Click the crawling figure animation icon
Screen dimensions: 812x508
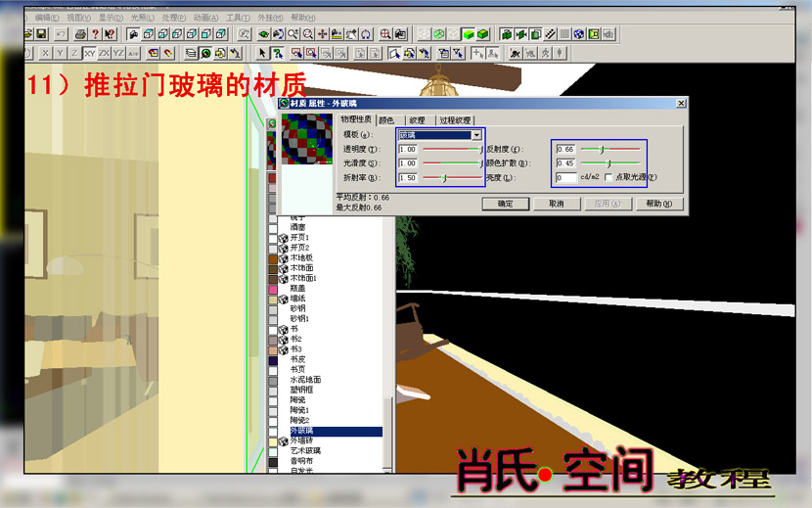tap(515, 53)
